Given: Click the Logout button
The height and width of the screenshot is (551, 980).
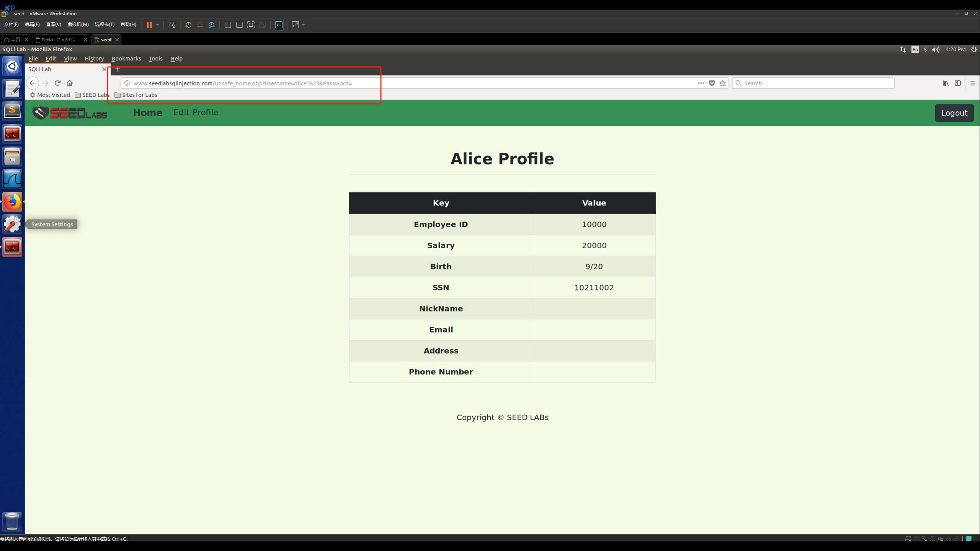Looking at the screenshot, I should 954,113.
